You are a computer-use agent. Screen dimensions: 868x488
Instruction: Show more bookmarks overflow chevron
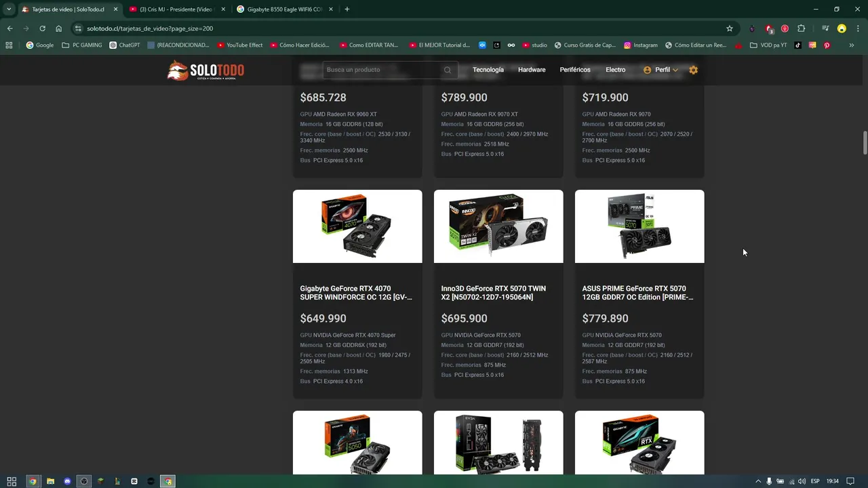852,45
